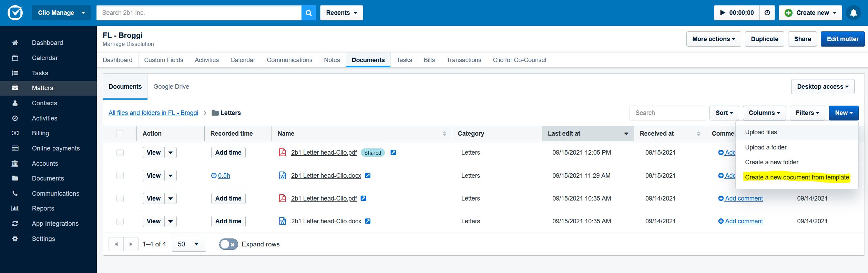Screen dimensions: 868x273
Task: Open external link icon next to Shared badge
Action: point(393,152)
